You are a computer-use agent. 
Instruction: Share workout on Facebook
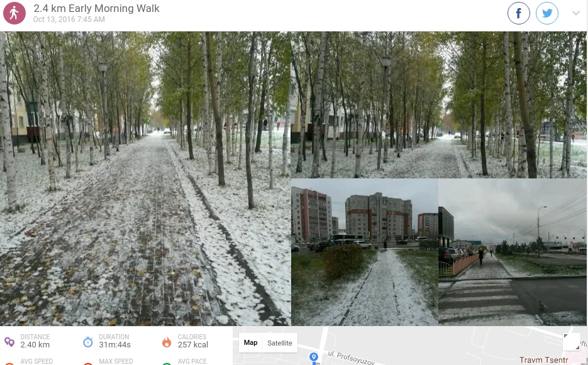(x=519, y=13)
